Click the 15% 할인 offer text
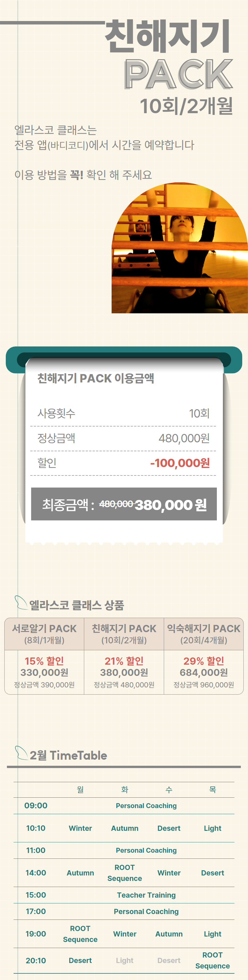 coord(44,661)
